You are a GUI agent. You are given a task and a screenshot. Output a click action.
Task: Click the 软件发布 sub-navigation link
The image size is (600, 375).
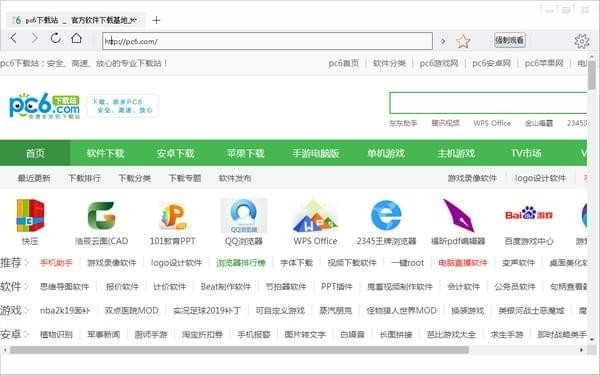[x=235, y=178]
